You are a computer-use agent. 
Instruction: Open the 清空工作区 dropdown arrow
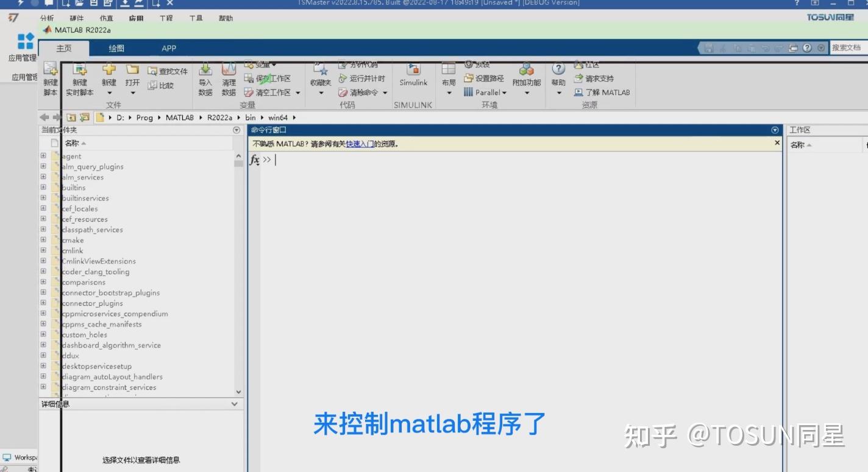pos(297,93)
